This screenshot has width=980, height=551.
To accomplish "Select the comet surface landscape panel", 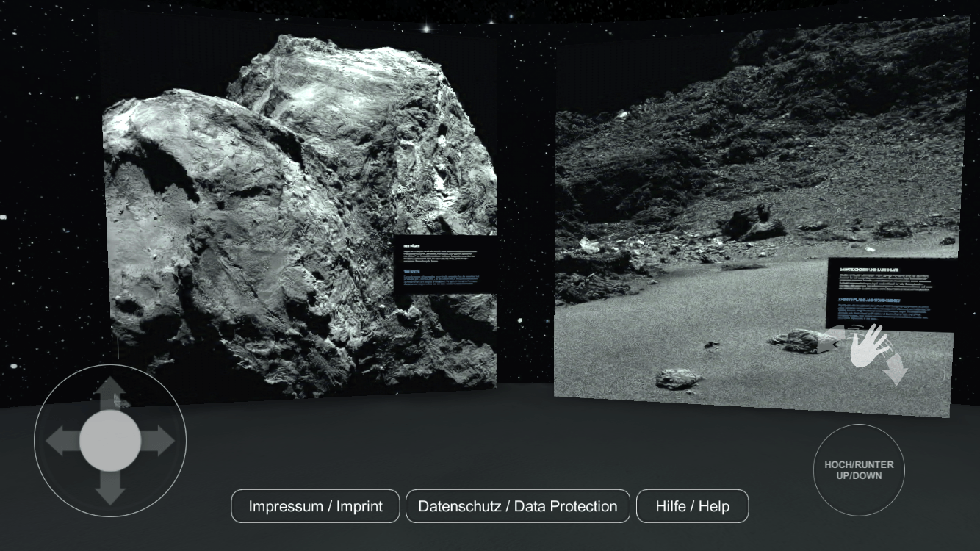I will tap(760, 217).
